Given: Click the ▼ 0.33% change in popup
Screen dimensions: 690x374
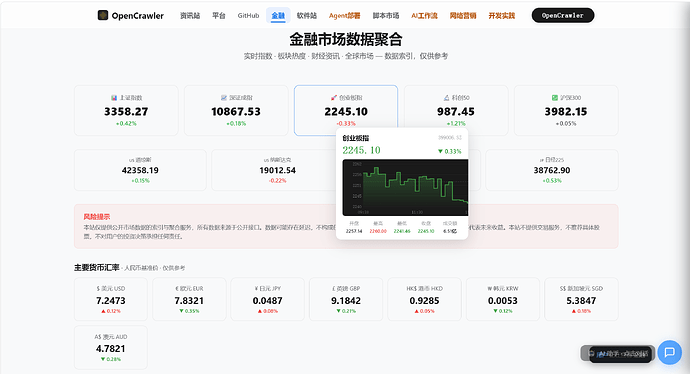Looking at the screenshot, I should click(449, 151).
